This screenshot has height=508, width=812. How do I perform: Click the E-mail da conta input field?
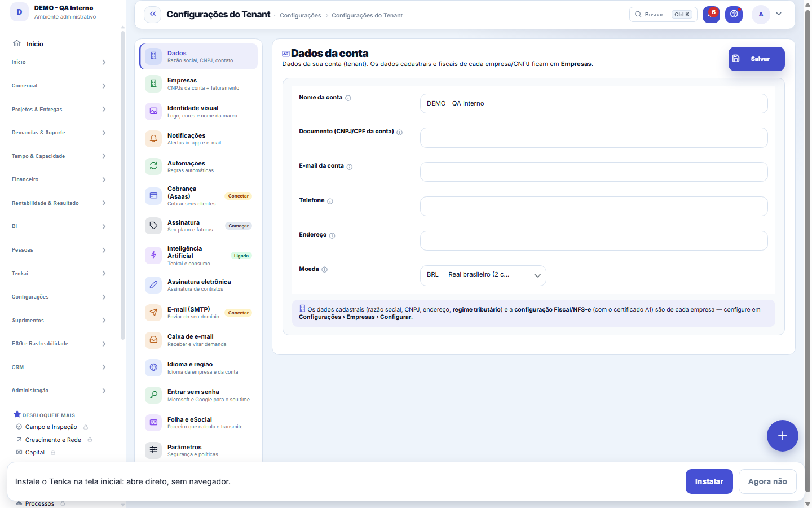(594, 172)
